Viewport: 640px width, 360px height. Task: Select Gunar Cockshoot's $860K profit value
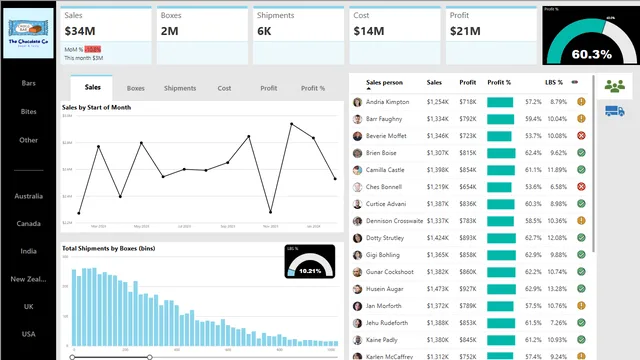[x=467, y=272]
